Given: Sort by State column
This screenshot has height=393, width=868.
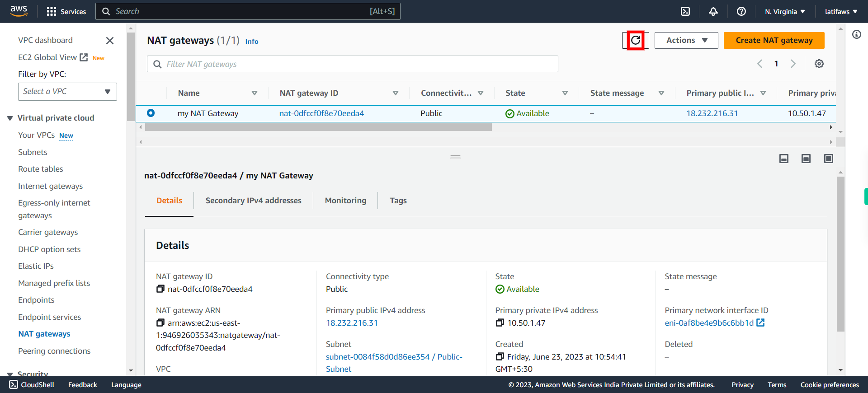Looking at the screenshot, I should point(565,93).
